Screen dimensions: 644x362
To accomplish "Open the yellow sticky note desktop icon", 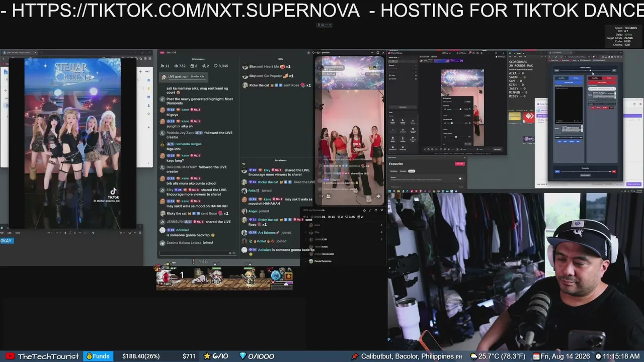I will point(514,117).
